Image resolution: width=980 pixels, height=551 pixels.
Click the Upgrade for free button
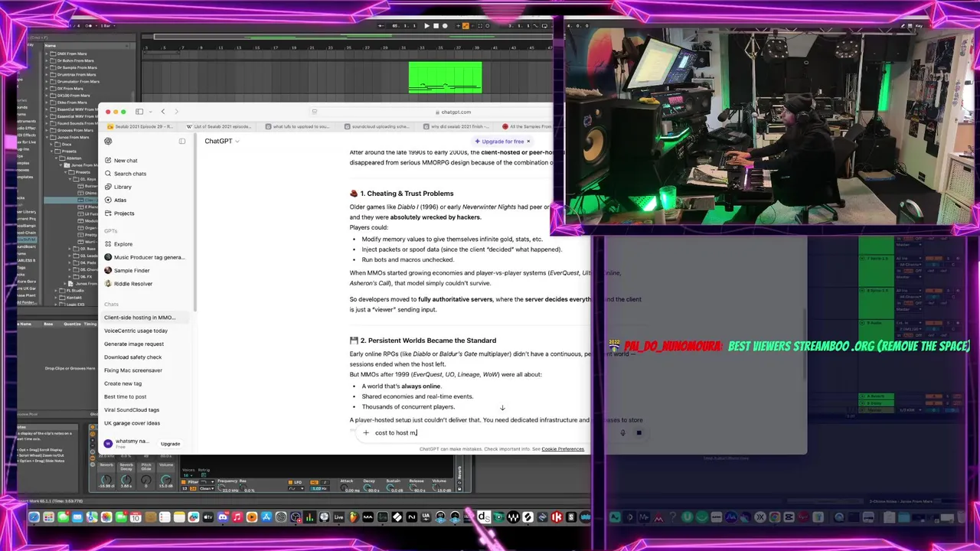click(500, 142)
